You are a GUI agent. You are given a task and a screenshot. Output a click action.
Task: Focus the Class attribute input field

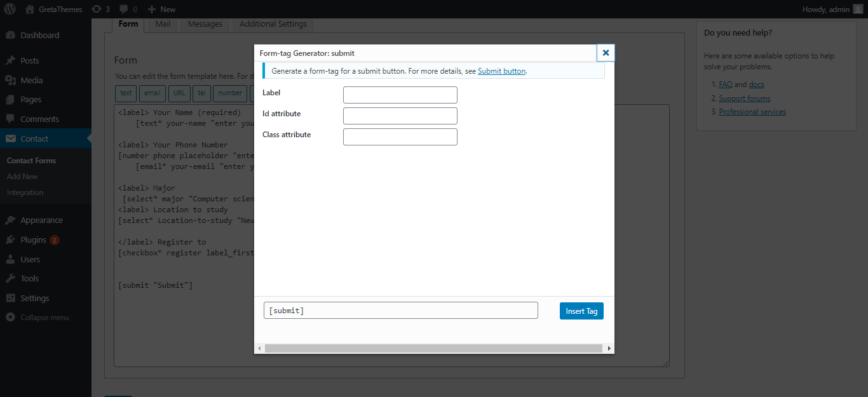400,137
